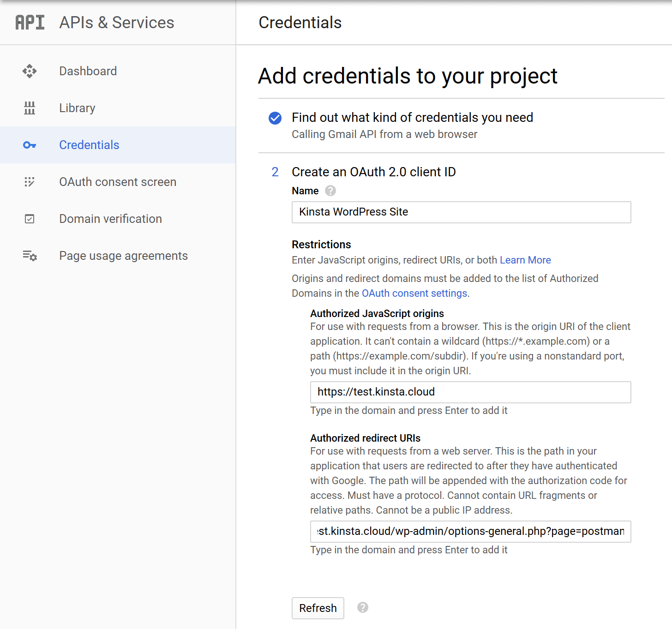
Task: Click the Dashboard sidebar icon
Action: 30,71
